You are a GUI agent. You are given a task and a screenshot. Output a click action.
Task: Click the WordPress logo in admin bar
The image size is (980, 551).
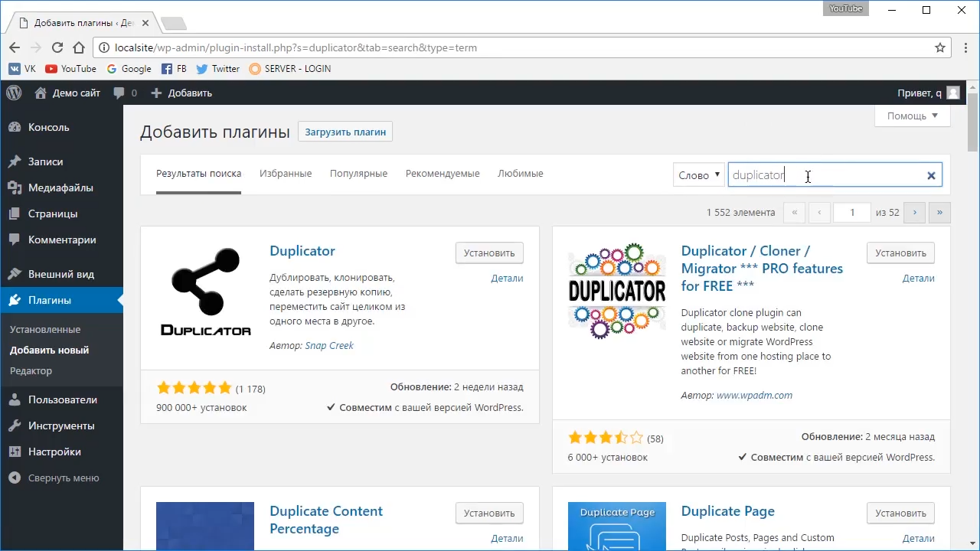(x=14, y=93)
